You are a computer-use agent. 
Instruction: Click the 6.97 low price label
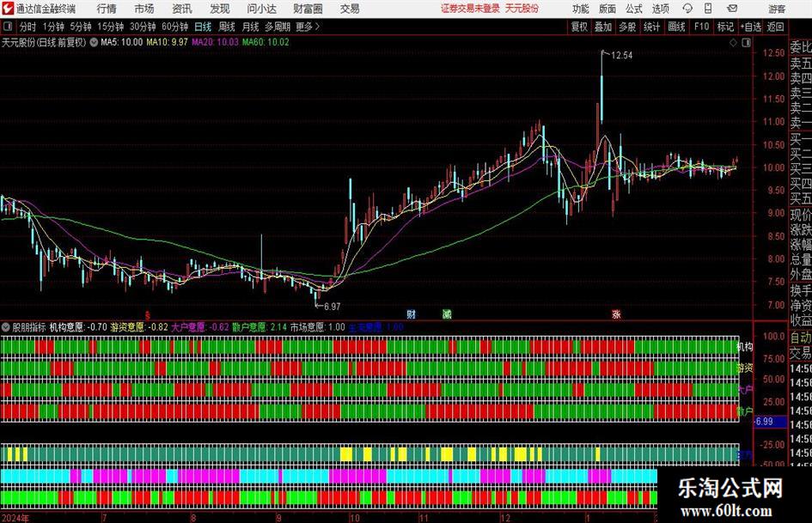pos(332,307)
